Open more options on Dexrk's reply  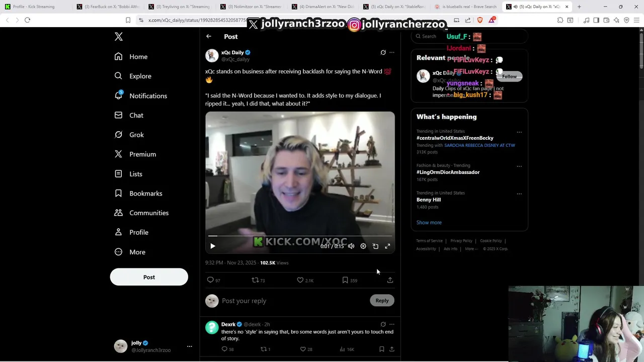click(x=392, y=324)
